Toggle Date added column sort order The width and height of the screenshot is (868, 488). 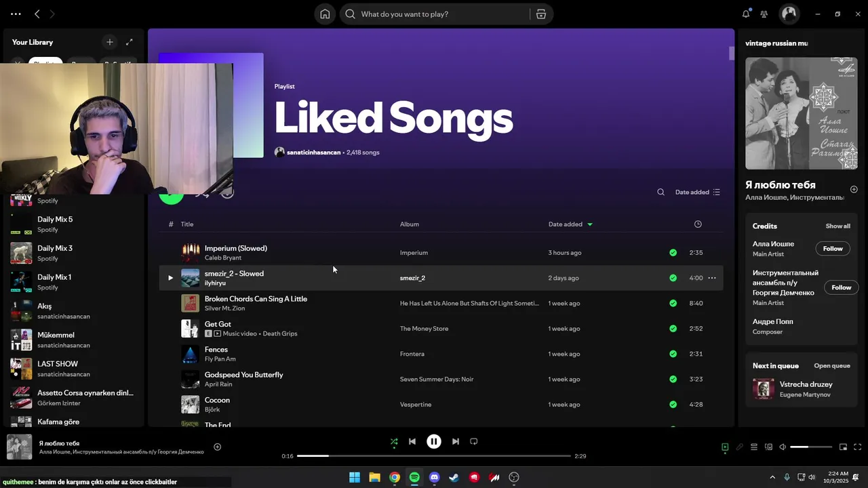click(x=570, y=224)
